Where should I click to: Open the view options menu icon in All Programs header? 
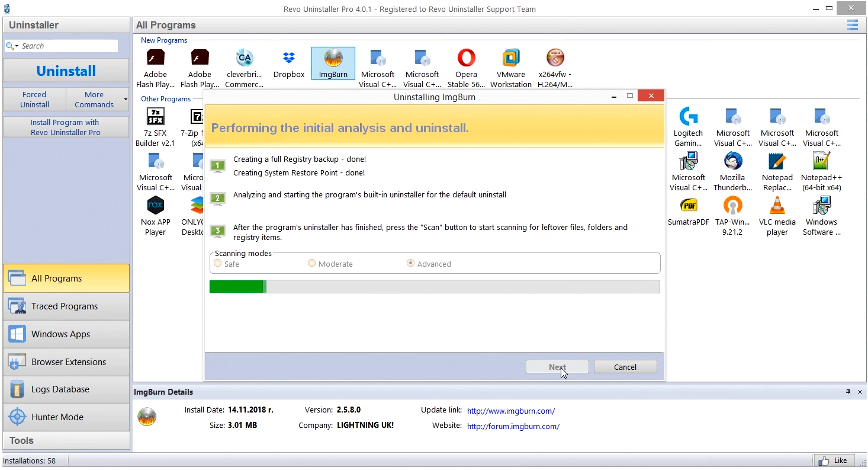tap(853, 25)
